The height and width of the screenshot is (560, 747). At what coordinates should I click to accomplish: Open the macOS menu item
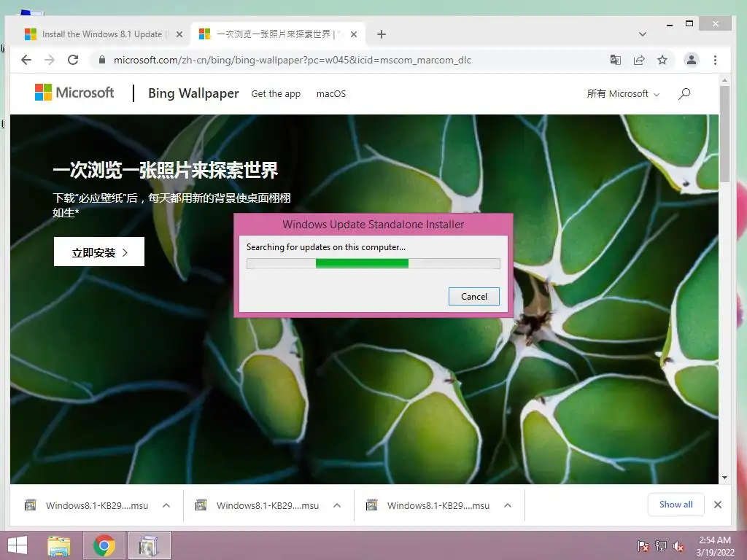(331, 94)
